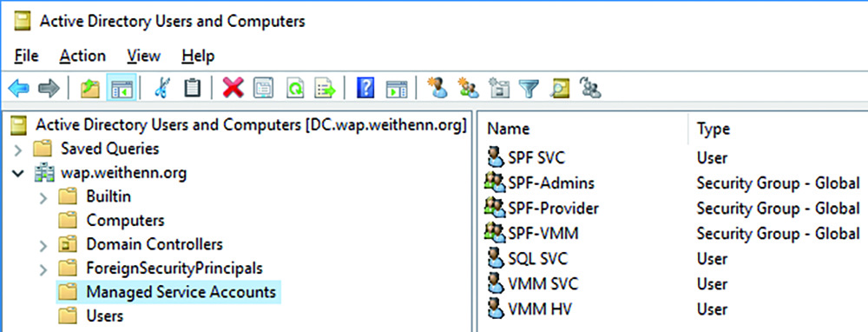Screen dimensions: 868x332
Task: Expand the Saved Queries node
Action: click(x=17, y=149)
